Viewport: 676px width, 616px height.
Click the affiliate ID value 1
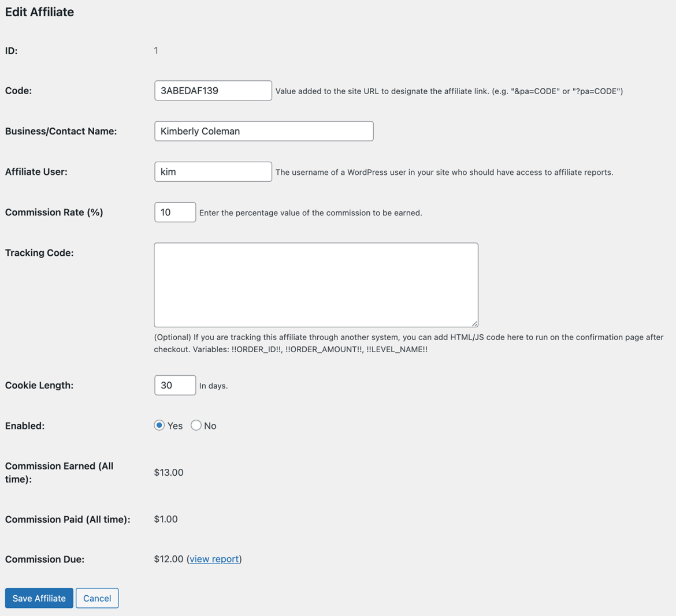(156, 50)
